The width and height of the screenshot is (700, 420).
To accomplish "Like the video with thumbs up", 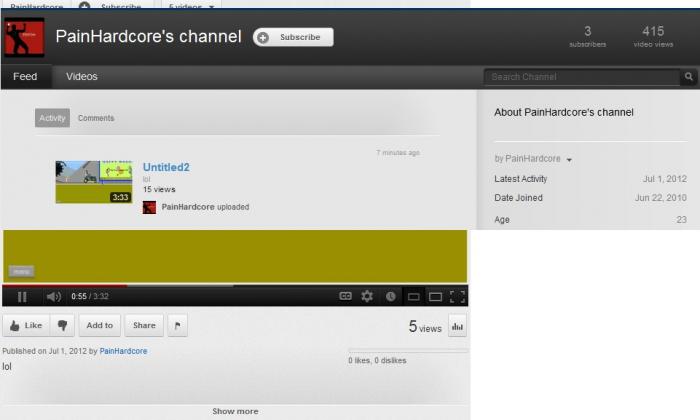I will point(26,325).
